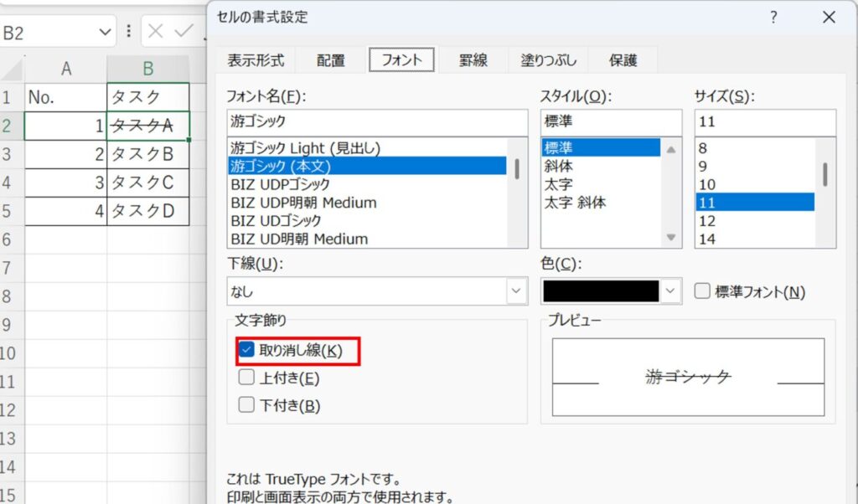Select font size 9
Viewport: 858px width, 504px height.
click(755, 166)
